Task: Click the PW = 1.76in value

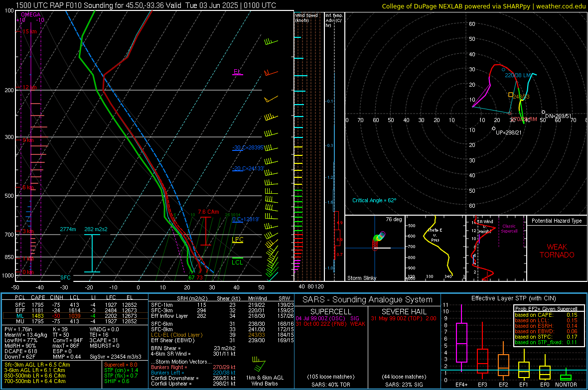Action: coord(18,329)
